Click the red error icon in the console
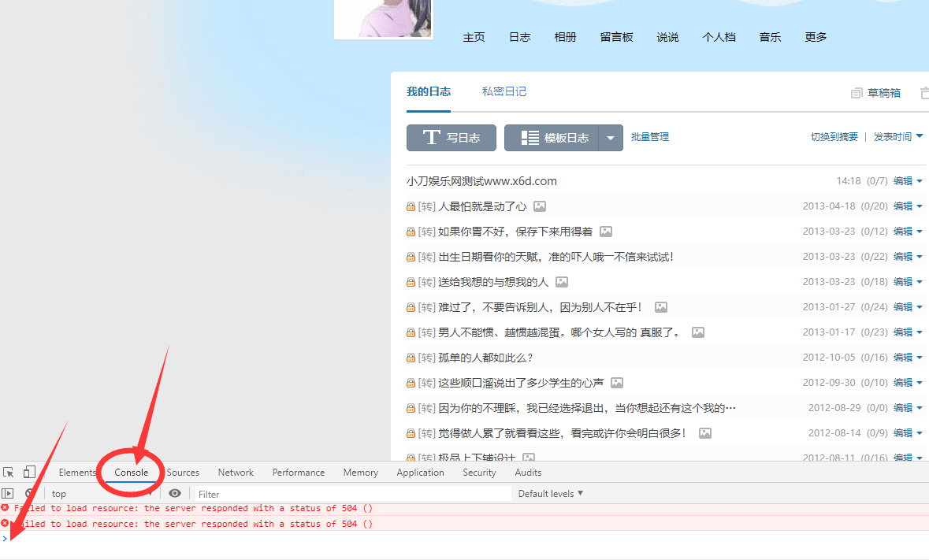 (6, 508)
